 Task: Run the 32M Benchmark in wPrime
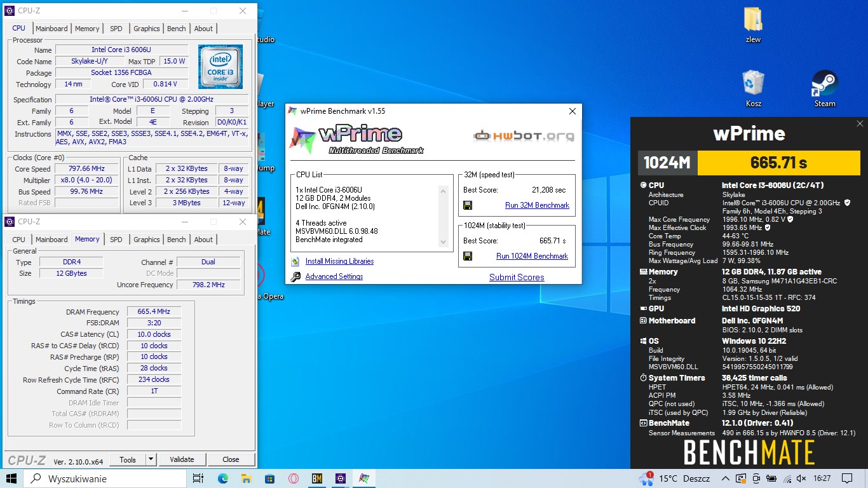point(537,205)
